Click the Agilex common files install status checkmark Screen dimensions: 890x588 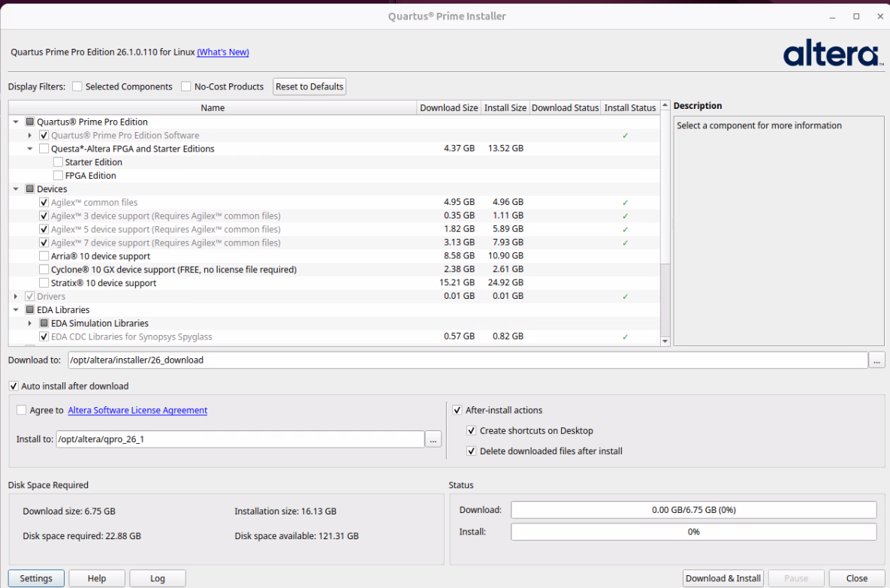(625, 203)
